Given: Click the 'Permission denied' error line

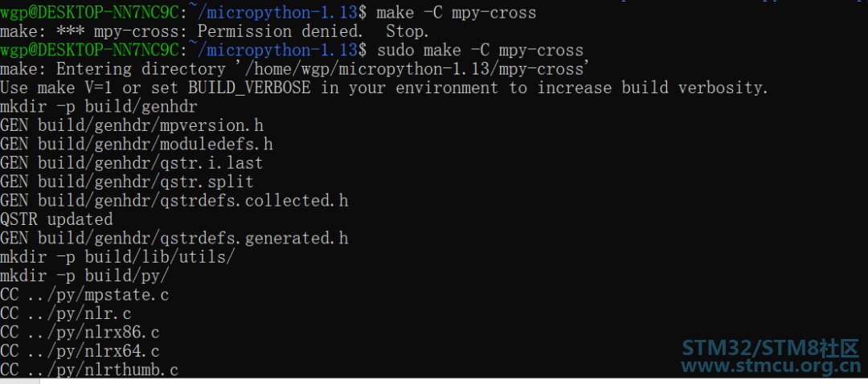Looking at the screenshot, I should (215, 31).
